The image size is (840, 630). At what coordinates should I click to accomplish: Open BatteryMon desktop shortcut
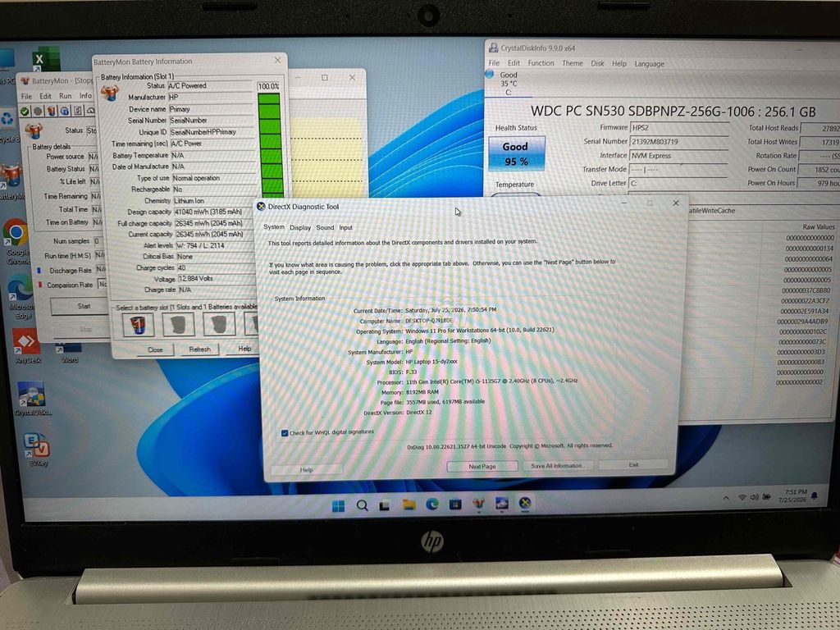pyautogui.click(x=11, y=181)
